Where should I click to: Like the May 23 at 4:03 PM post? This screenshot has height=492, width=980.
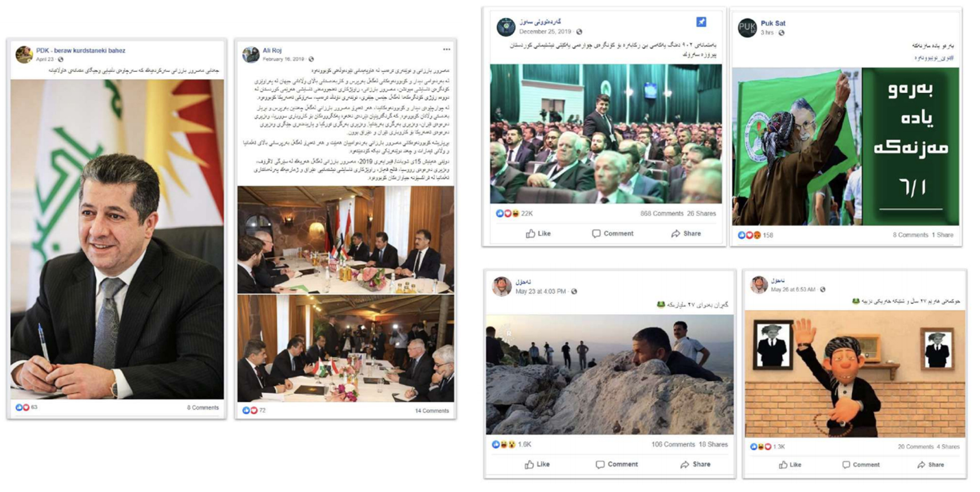click(x=537, y=464)
